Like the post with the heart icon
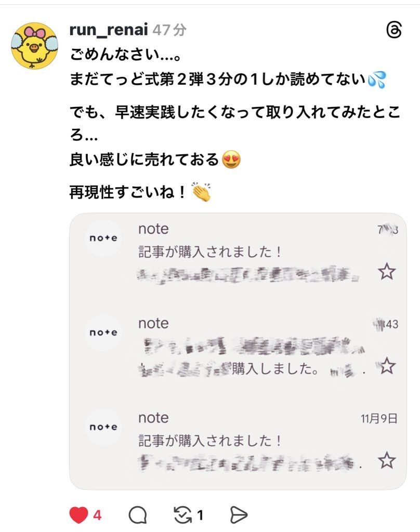 point(78,515)
